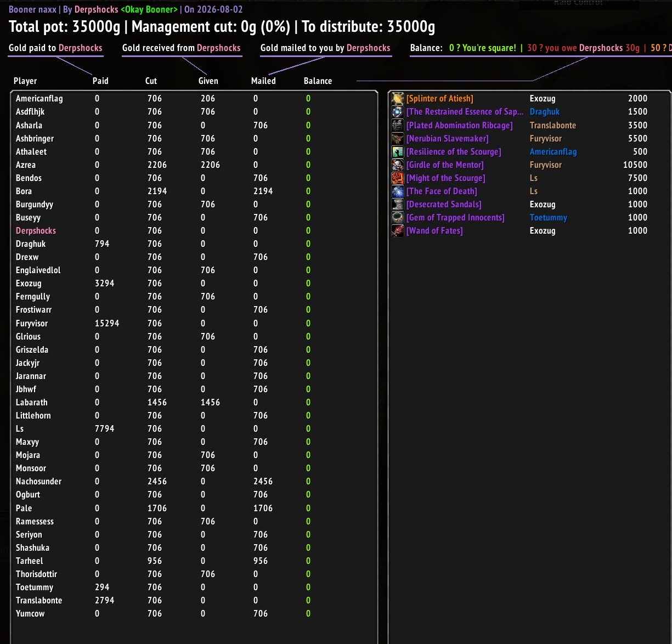Click the Girdle of the Mentor icon
Viewport: 672px width, 644px height.
[x=398, y=165]
